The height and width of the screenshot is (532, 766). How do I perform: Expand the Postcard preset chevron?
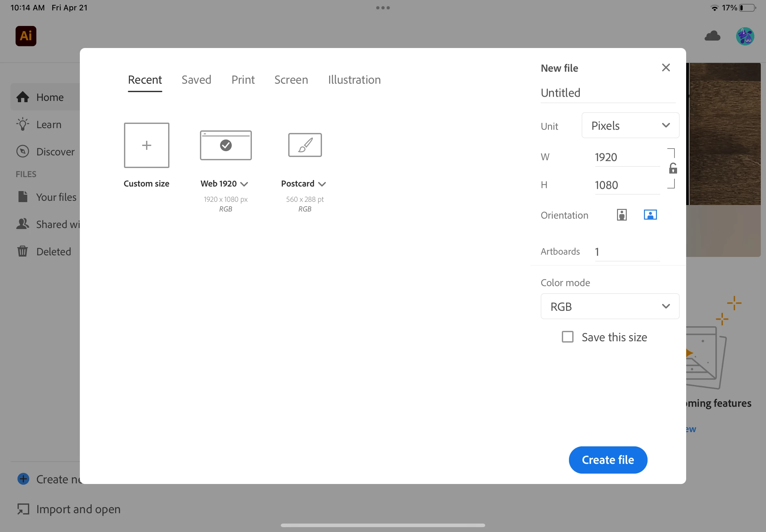click(322, 184)
